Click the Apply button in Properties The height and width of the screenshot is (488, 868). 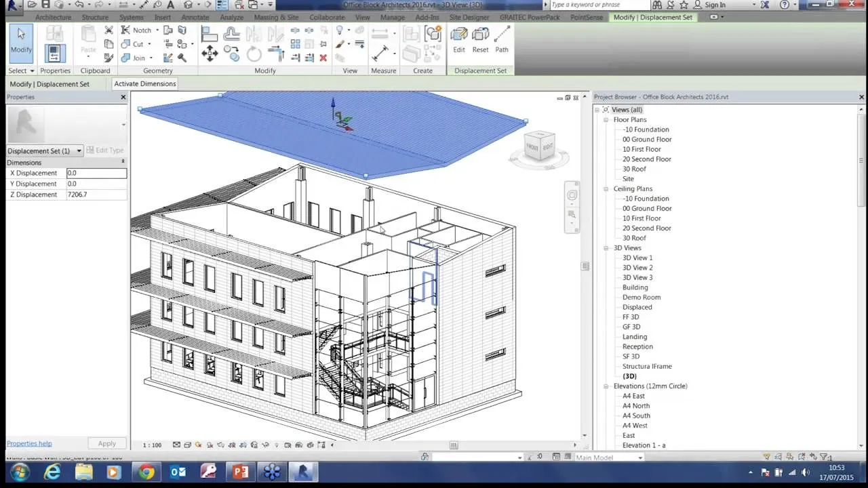click(x=106, y=443)
